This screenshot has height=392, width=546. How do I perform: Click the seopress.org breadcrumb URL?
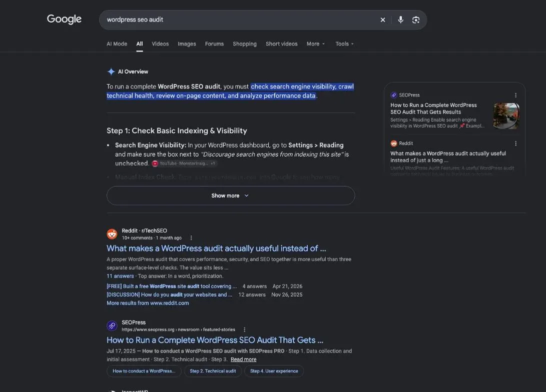point(178,329)
